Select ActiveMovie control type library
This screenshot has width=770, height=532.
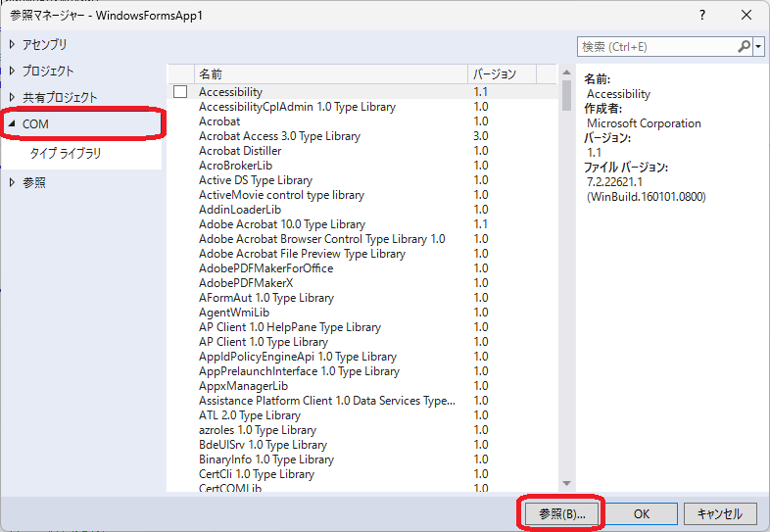click(x=362, y=195)
